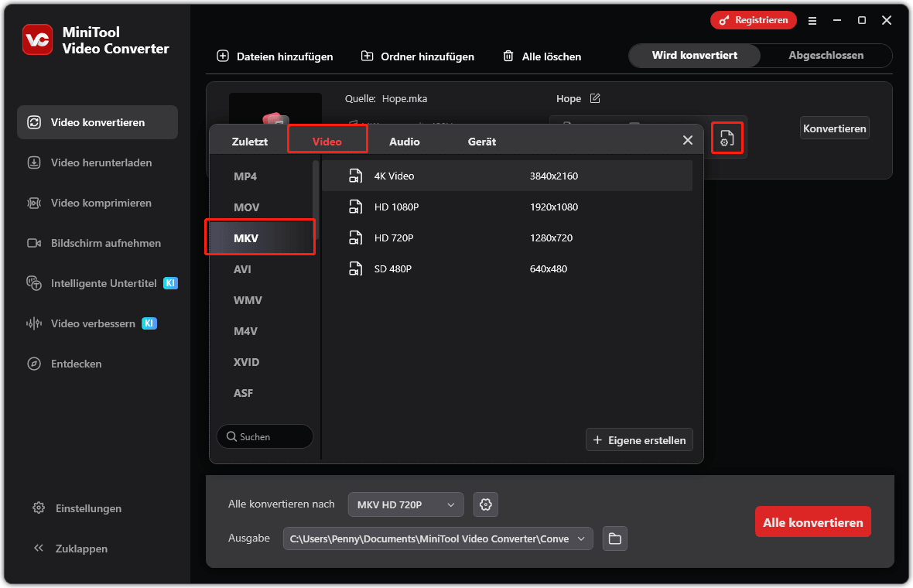913x588 pixels.
Task: Open the Register key button
Action: (x=753, y=20)
